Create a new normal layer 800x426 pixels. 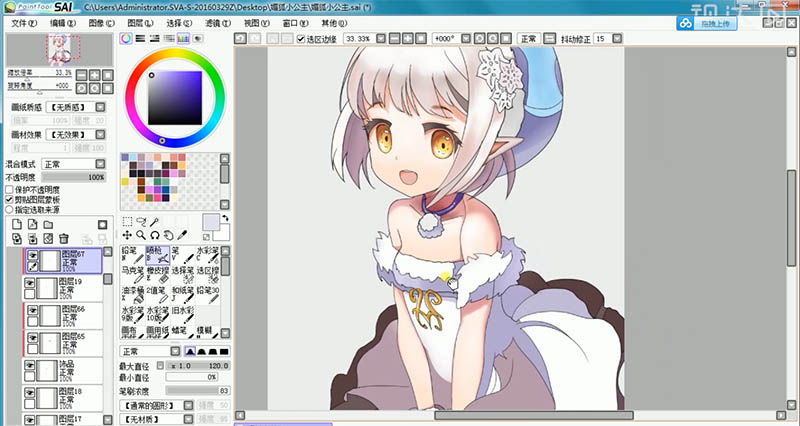[17, 224]
